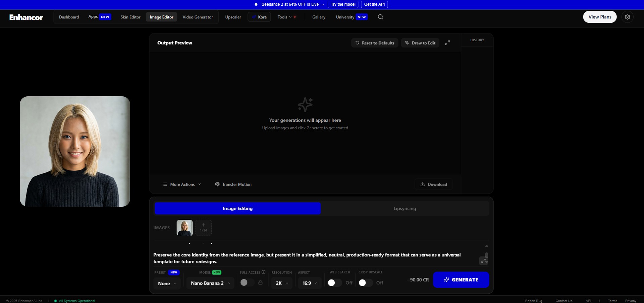Open the 2K resolution dropdown

tap(282, 283)
